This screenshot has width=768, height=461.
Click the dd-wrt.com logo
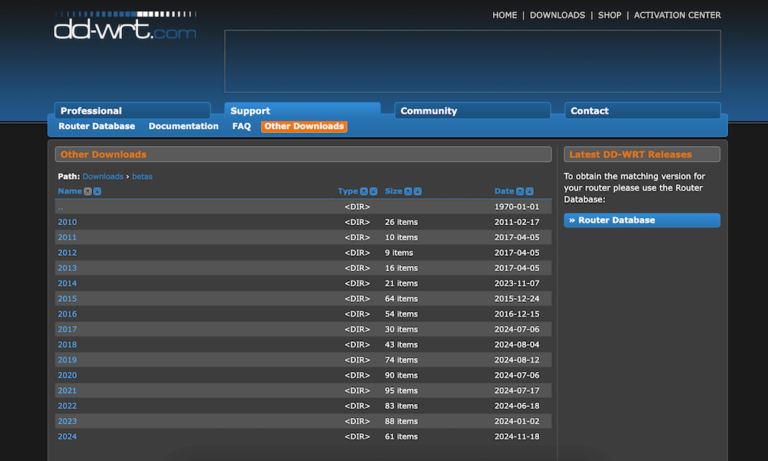coord(125,27)
